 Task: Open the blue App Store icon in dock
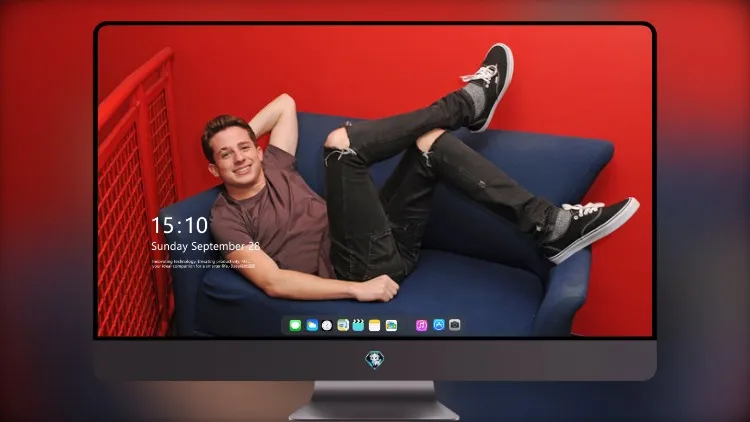[x=439, y=325]
